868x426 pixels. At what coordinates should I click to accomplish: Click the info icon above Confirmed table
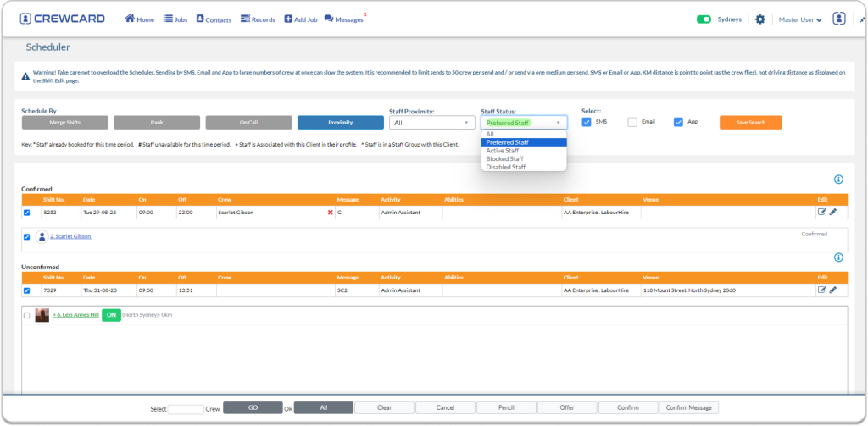click(x=838, y=180)
